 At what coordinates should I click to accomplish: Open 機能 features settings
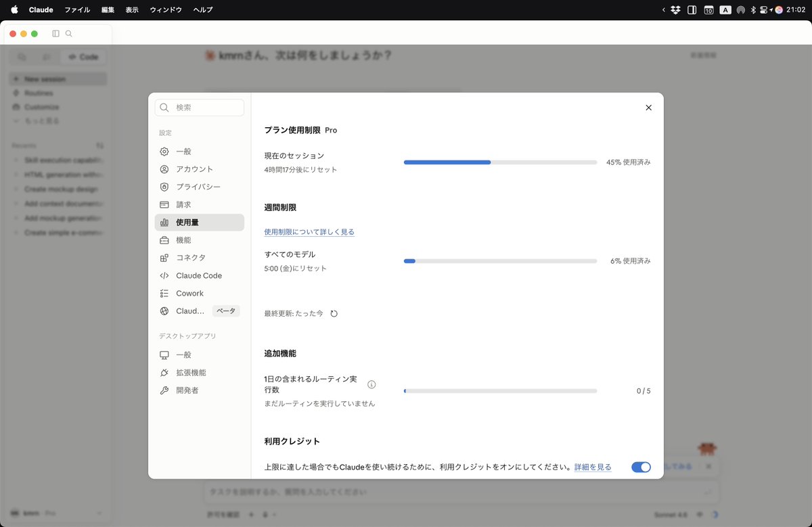(199, 240)
